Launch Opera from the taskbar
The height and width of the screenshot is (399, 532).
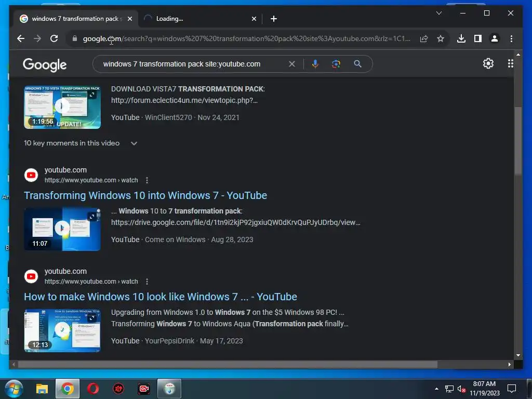tap(93, 389)
